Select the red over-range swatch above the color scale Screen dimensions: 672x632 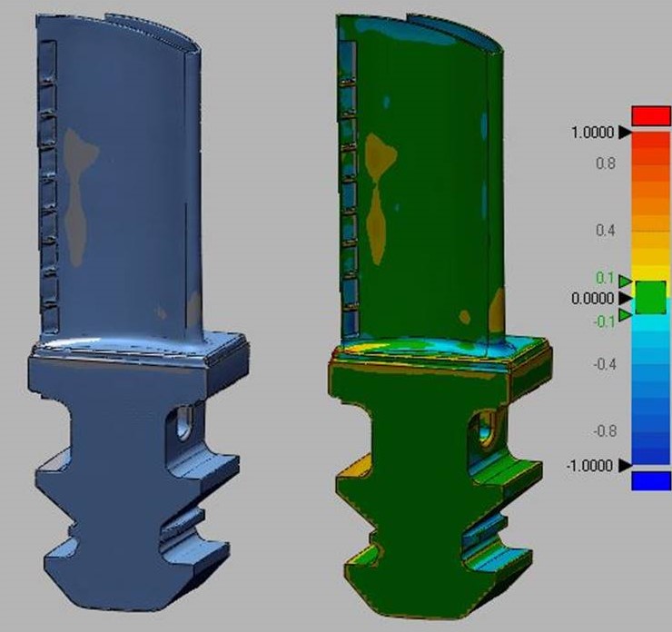pos(651,116)
